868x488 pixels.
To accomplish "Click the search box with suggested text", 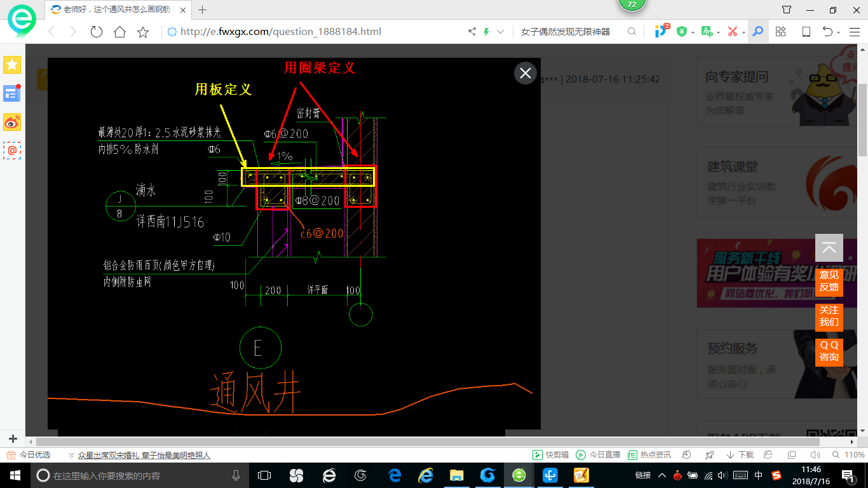I will click(566, 32).
